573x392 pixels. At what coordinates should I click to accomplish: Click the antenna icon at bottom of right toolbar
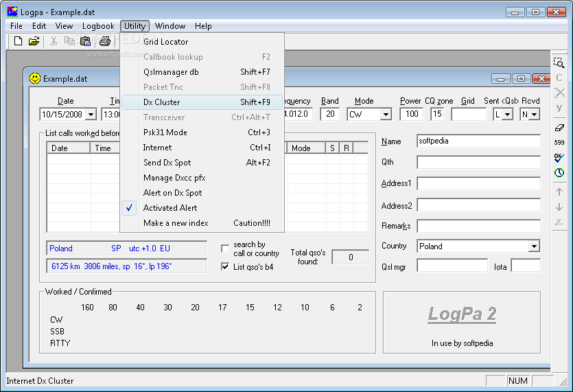point(559,222)
